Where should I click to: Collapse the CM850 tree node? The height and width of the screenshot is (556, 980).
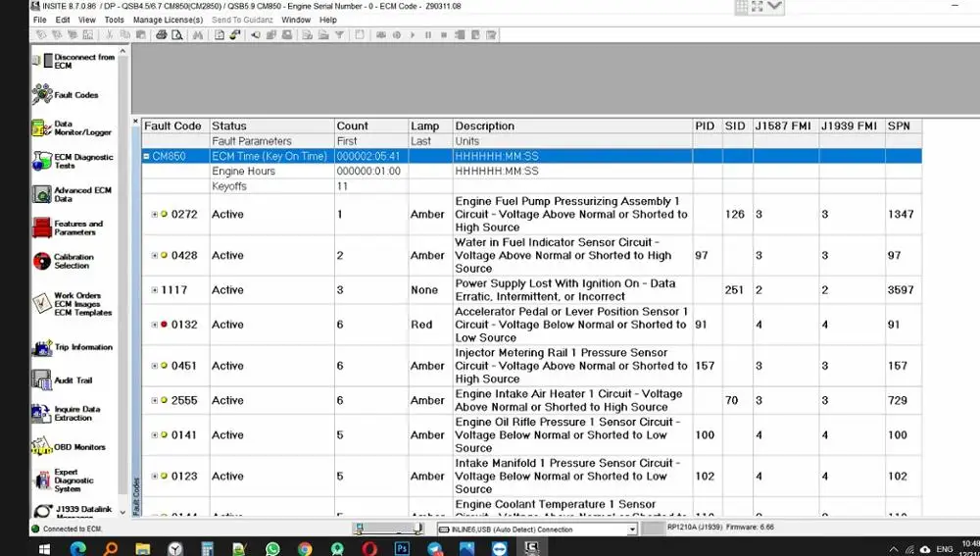point(146,156)
